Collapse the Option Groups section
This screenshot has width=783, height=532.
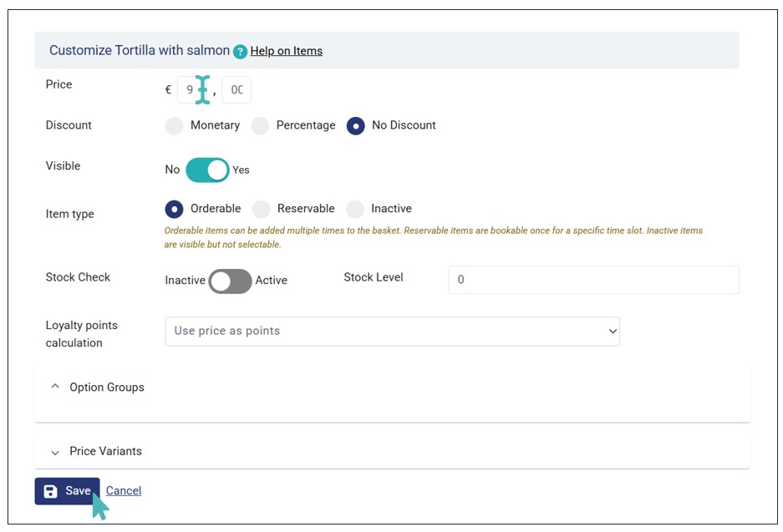point(107,388)
